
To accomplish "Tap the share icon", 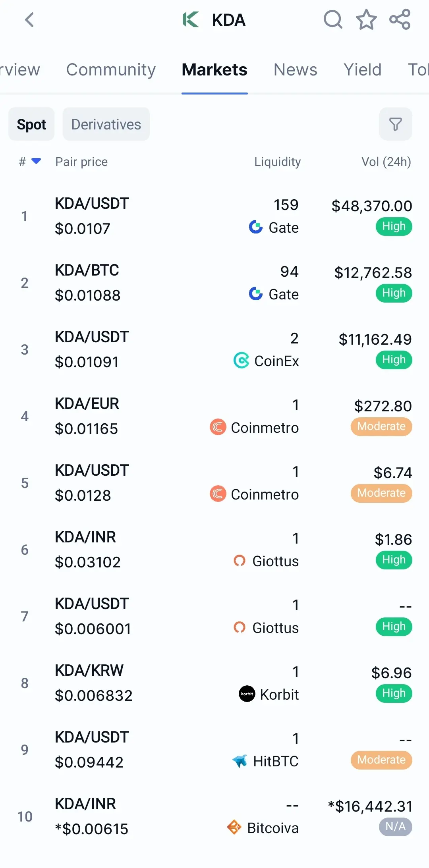I will tap(400, 20).
